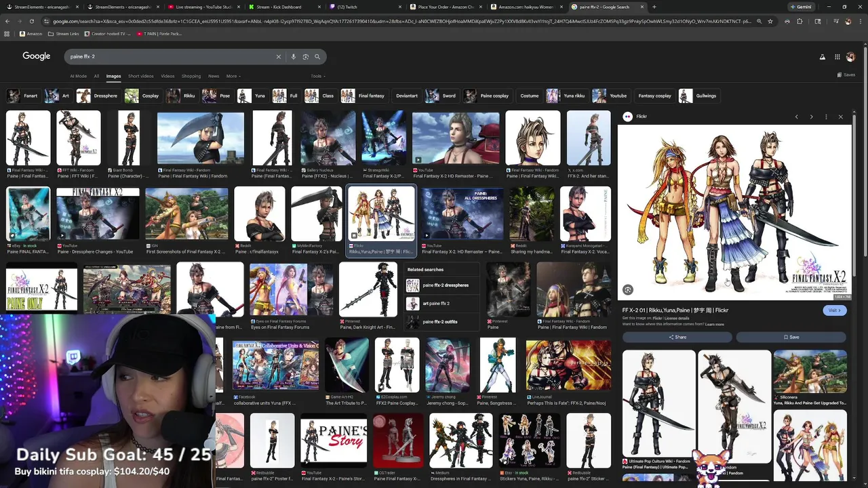868x488 pixels.
Task: Open the Google account avatar
Action: pyautogui.click(x=850, y=57)
